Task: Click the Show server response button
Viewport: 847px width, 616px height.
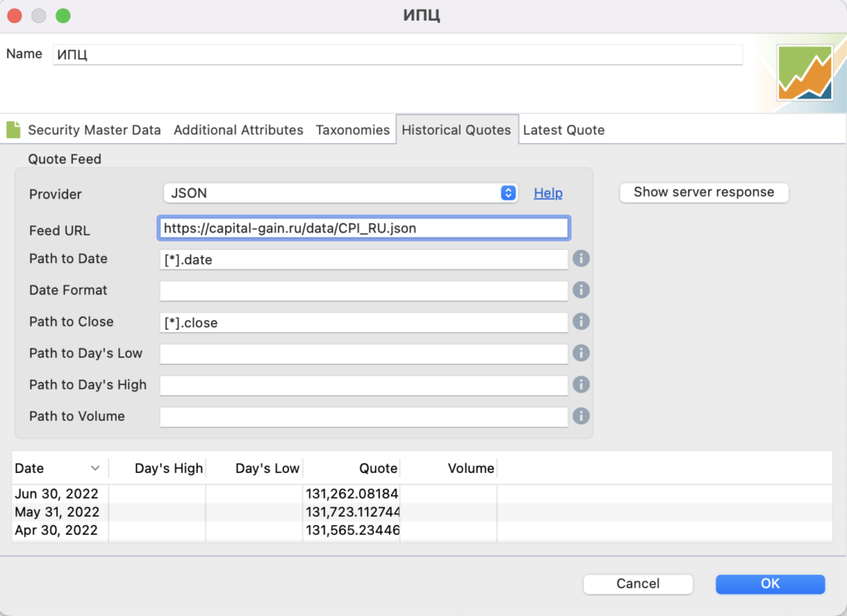Action: point(704,192)
